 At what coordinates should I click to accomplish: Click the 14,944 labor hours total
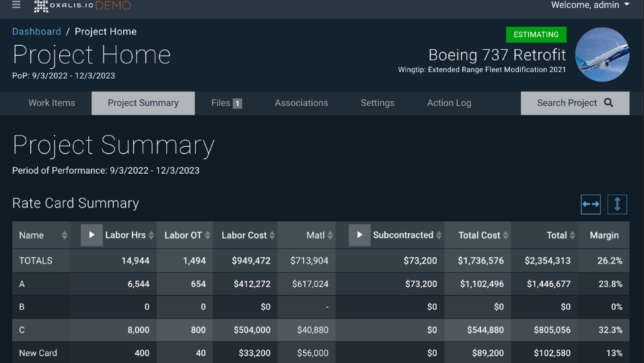pyautogui.click(x=135, y=261)
